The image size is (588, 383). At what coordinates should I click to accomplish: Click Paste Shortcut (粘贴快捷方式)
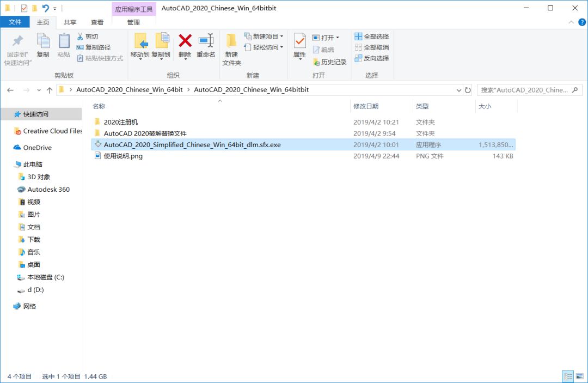point(100,58)
